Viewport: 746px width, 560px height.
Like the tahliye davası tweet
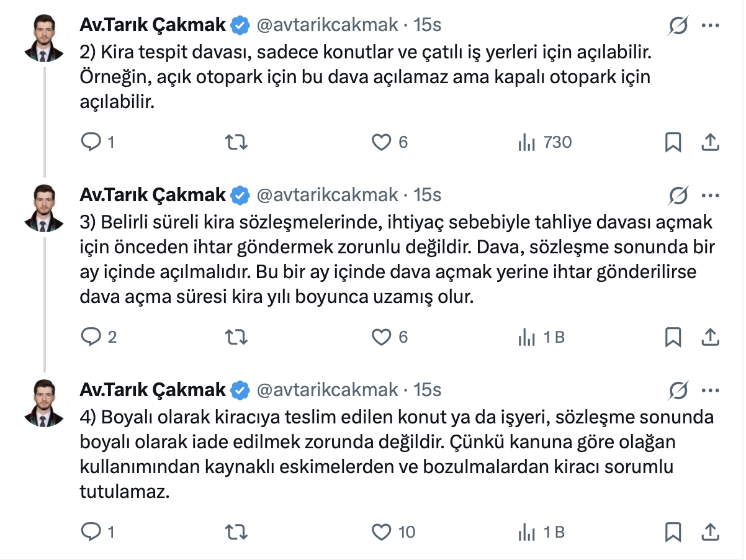click(x=381, y=337)
